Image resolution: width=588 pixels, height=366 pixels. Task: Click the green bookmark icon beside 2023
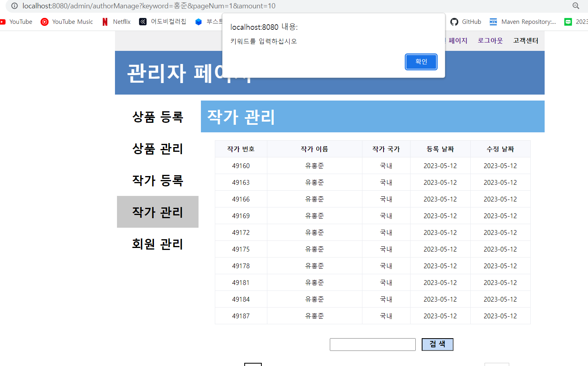click(x=568, y=22)
